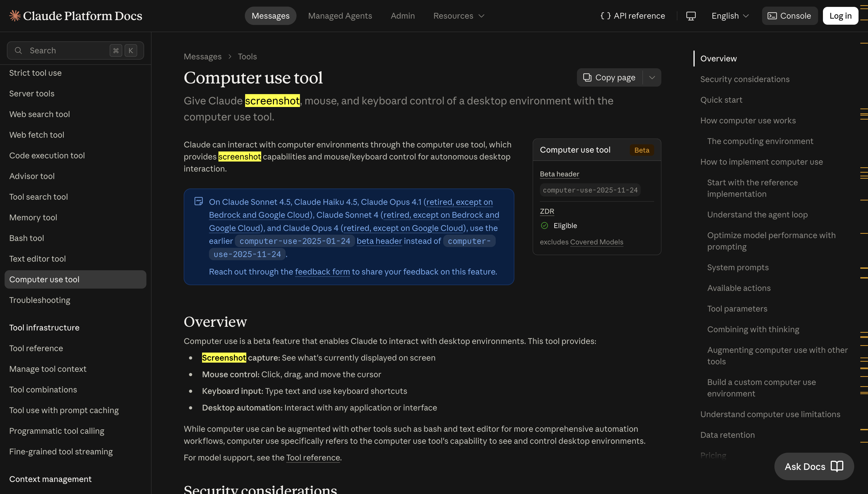
Task: Open the Covered Models link
Action: [596, 242]
